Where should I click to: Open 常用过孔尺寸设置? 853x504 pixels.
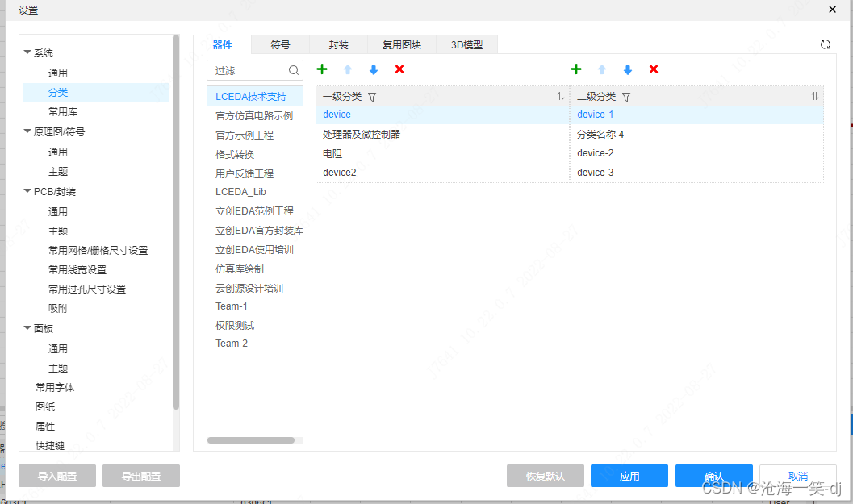87,289
